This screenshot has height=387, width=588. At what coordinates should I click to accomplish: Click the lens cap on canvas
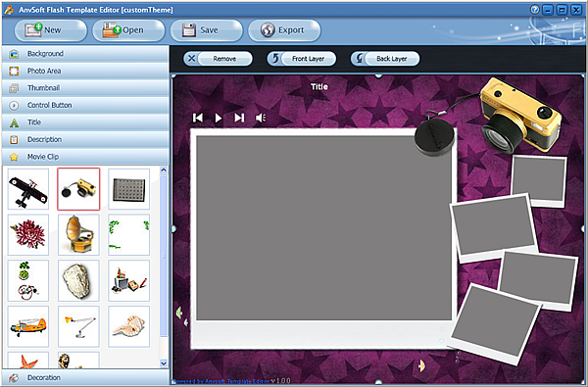pos(434,136)
